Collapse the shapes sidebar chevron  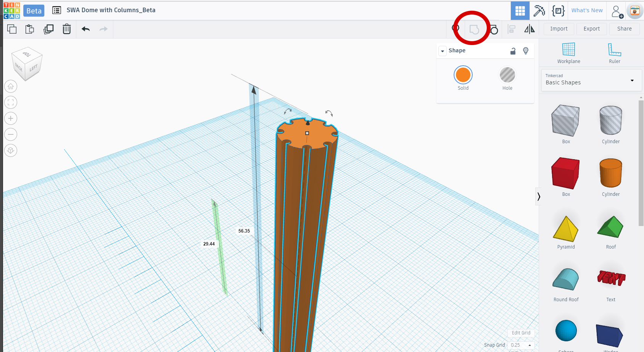538,197
